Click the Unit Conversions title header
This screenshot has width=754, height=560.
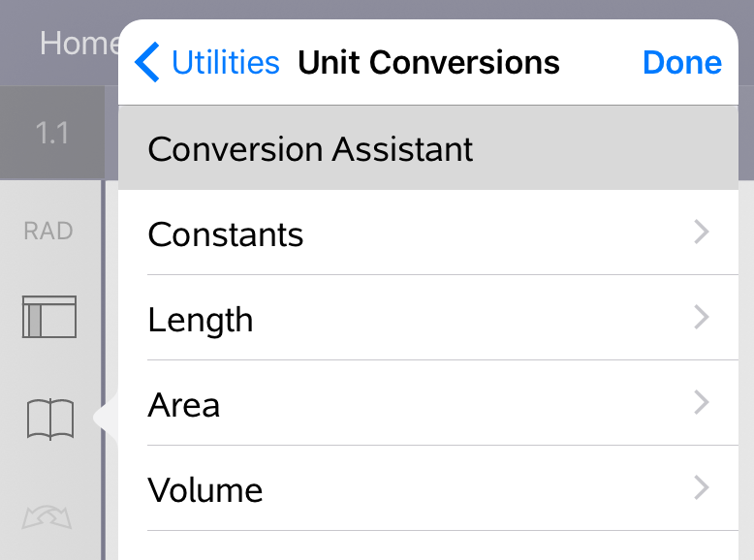(428, 63)
